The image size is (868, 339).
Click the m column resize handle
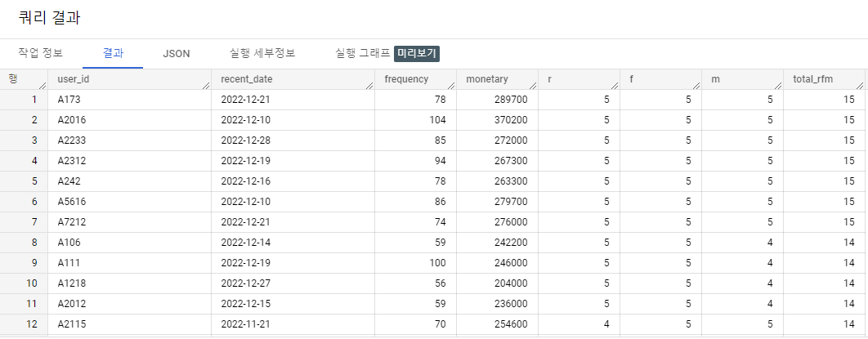coord(778,85)
